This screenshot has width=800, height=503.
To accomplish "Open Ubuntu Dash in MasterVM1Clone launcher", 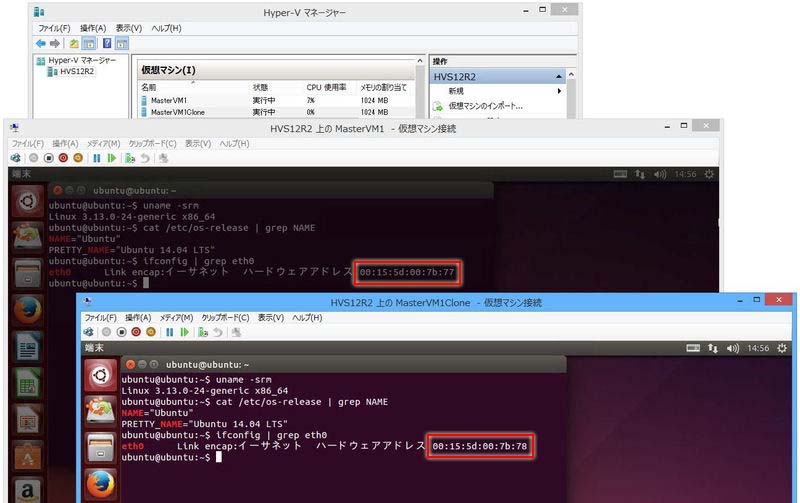I will 101,375.
